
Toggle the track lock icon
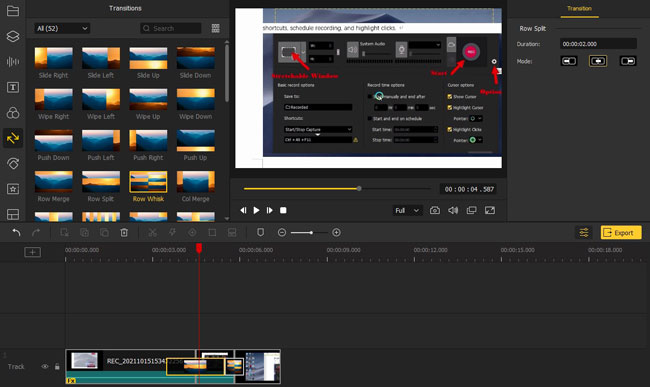pos(57,366)
